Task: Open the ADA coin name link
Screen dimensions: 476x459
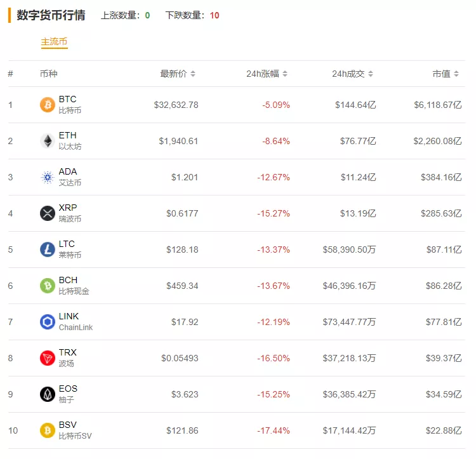Action: pos(68,171)
